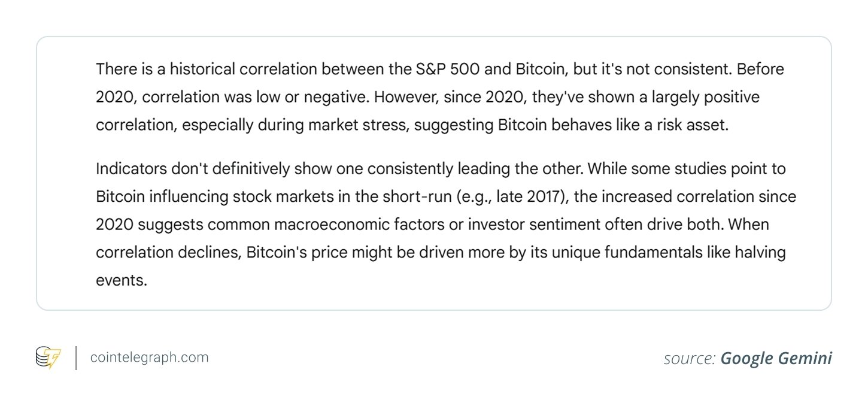Click the word "Indicators" starting second paragraph
The width and height of the screenshot is (868, 406).
point(129,169)
